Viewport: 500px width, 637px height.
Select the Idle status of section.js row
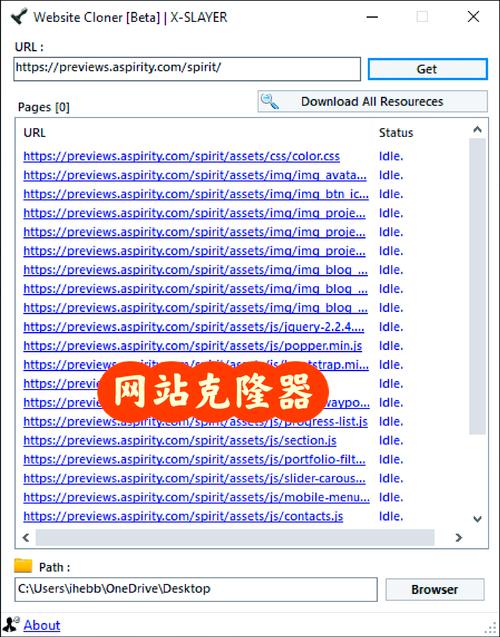pyautogui.click(x=391, y=441)
